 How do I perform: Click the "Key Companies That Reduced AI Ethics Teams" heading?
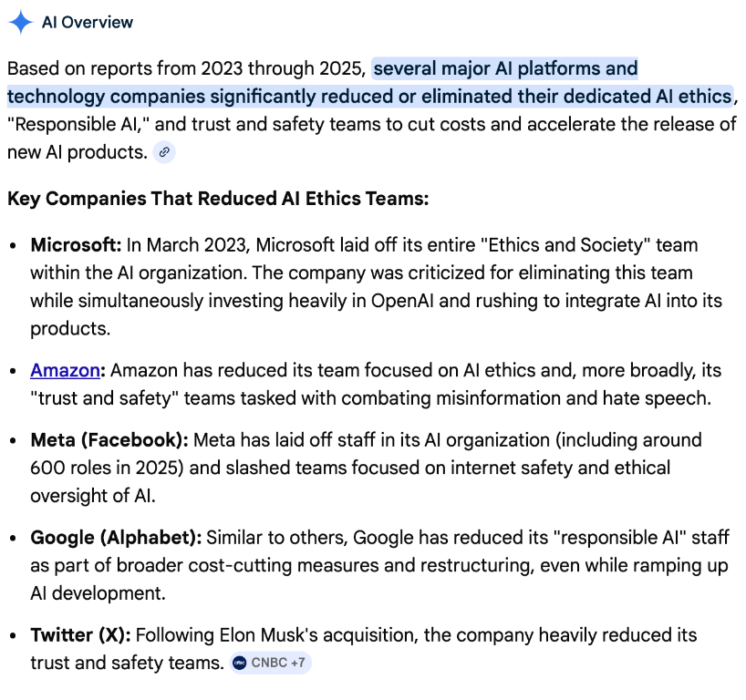(218, 198)
